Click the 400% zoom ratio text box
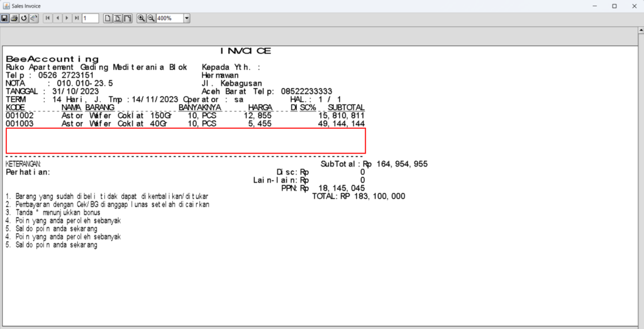 click(169, 19)
